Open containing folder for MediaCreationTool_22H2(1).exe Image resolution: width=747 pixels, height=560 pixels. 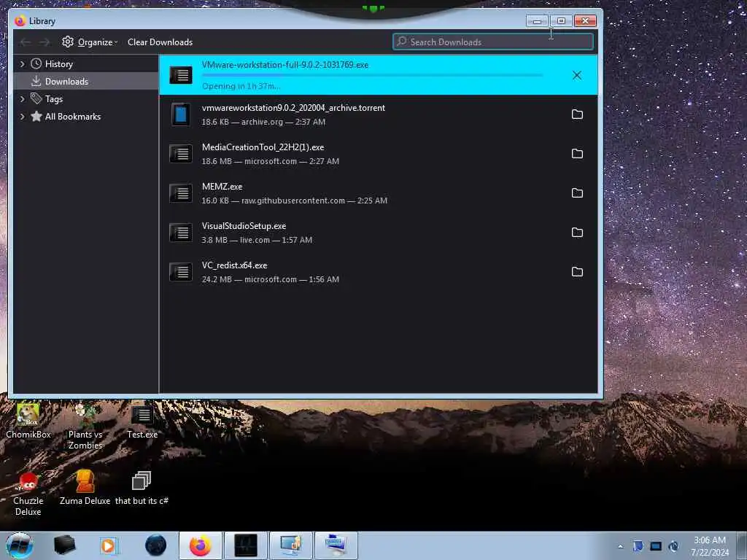click(577, 153)
